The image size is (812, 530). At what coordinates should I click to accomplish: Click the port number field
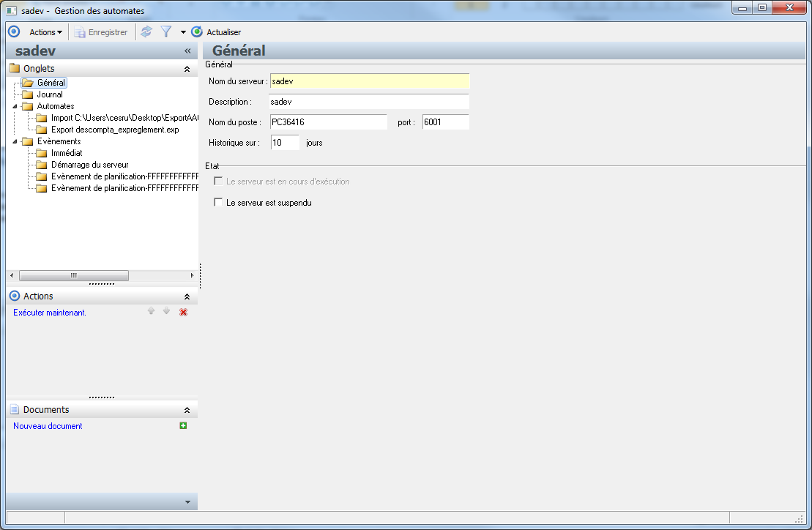pyautogui.click(x=445, y=122)
